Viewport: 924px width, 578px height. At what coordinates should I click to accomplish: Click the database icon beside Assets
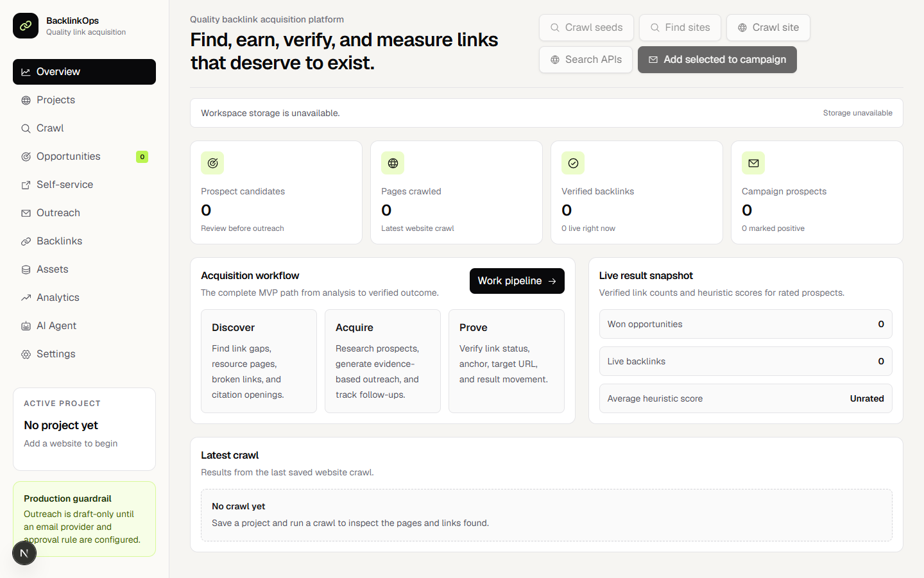point(26,269)
